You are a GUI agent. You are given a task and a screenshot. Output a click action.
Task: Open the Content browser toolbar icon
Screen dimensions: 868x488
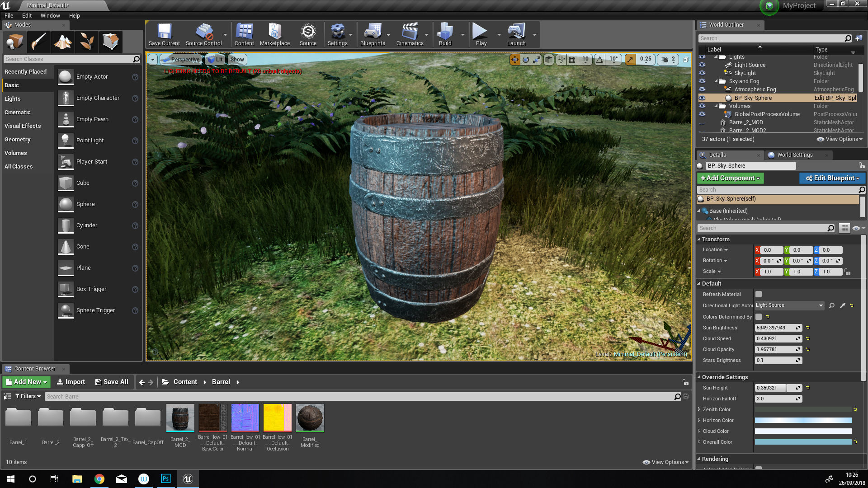pyautogui.click(x=244, y=35)
